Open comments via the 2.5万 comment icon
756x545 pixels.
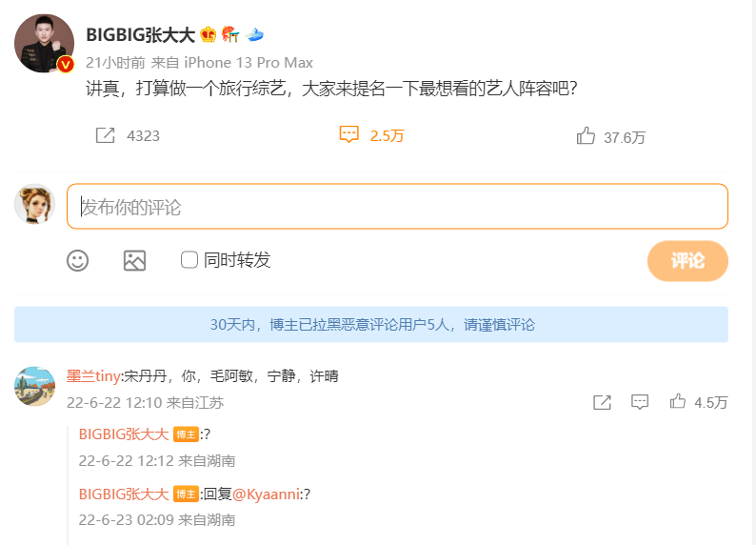[x=349, y=135]
